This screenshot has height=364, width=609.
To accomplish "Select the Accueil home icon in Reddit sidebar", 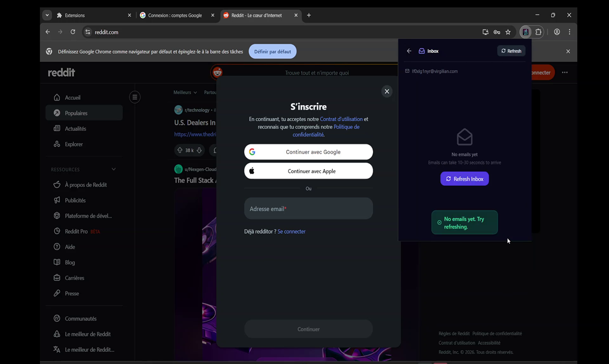I will pyautogui.click(x=57, y=97).
